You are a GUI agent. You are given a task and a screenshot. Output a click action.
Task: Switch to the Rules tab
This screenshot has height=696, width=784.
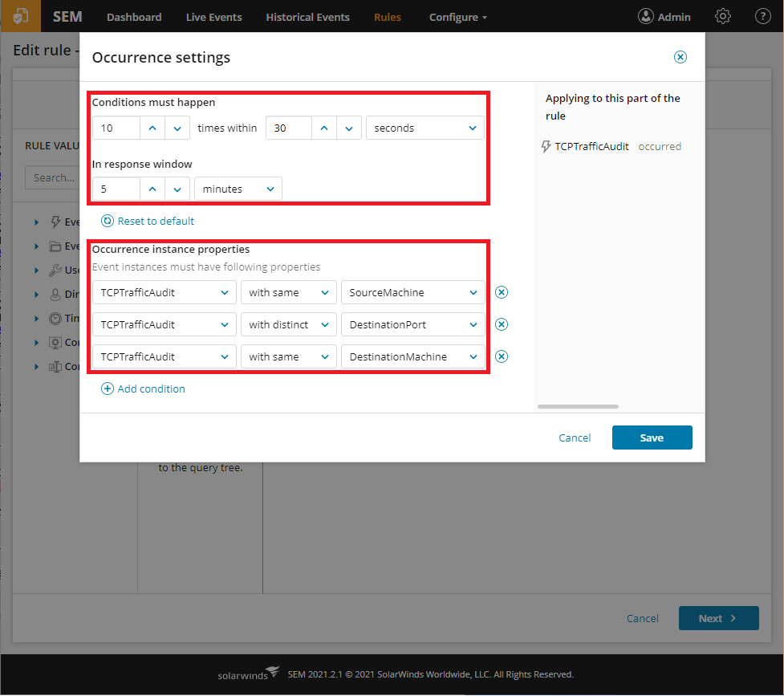pyautogui.click(x=388, y=17)
